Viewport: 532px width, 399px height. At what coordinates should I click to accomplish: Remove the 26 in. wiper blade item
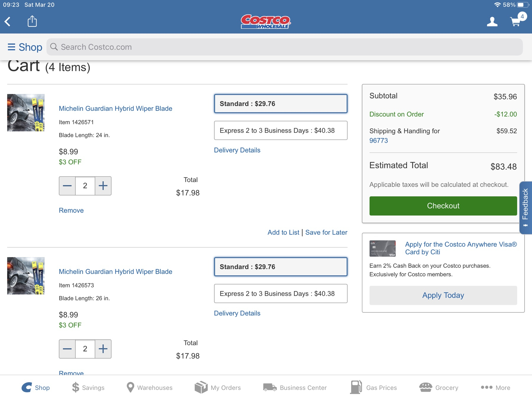click(x=71, y=373)
